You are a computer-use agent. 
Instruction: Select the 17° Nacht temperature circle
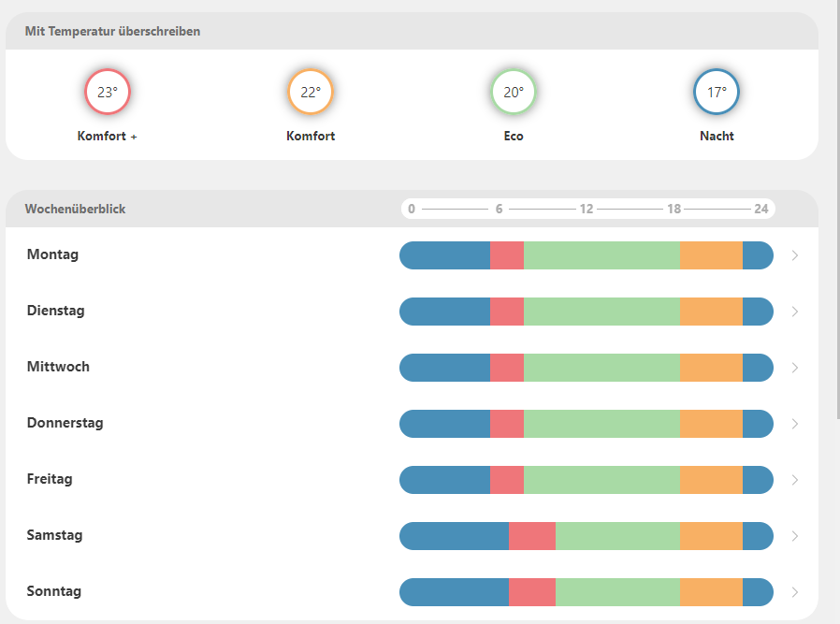717,93
